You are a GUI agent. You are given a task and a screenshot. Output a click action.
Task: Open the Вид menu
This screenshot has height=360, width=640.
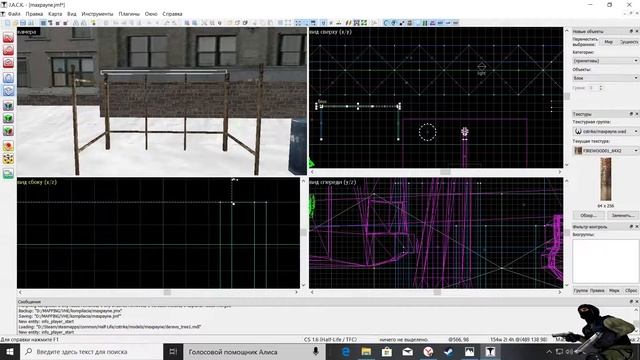[x=72, y=14]
